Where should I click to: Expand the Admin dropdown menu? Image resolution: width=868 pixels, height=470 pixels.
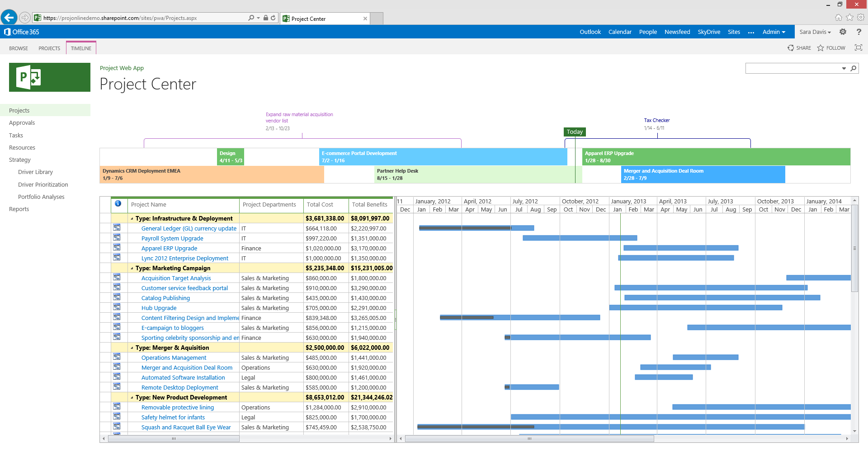point(774,32)
